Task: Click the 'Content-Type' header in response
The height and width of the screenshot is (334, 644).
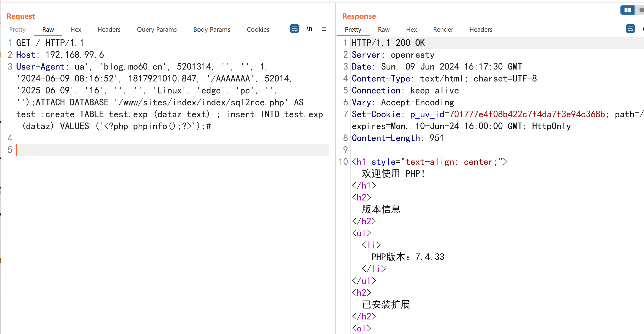Action: (x=381, y=78)
